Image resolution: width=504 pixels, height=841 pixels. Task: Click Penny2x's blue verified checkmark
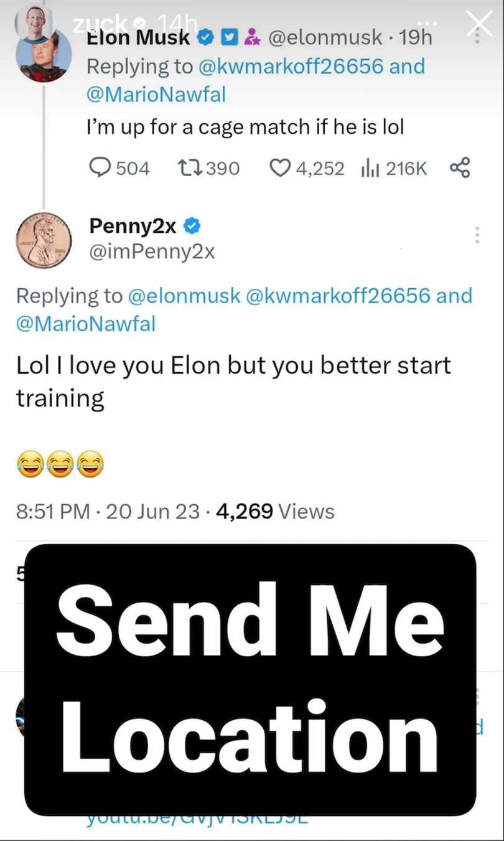(193, 227)
